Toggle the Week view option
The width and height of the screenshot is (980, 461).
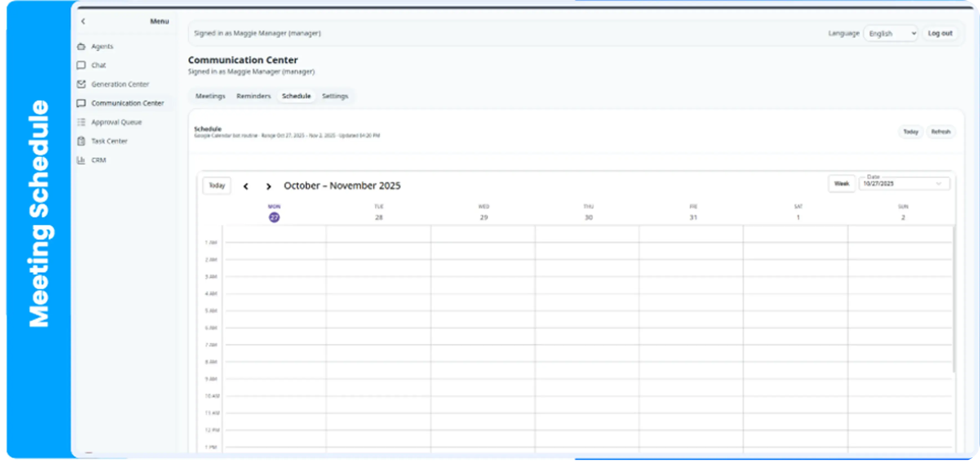(842, 183)
